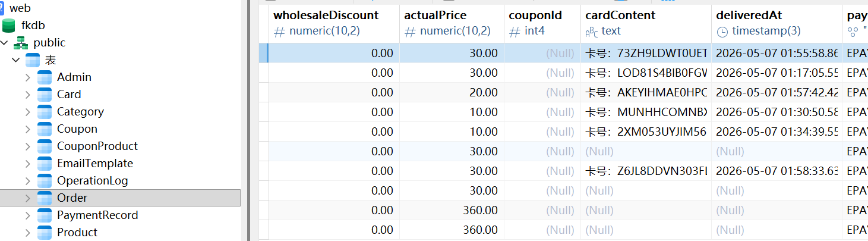Viewport: 868px width, 241px height.
Task: Click the Coupon table icon
Action: [x=45, y=129]
